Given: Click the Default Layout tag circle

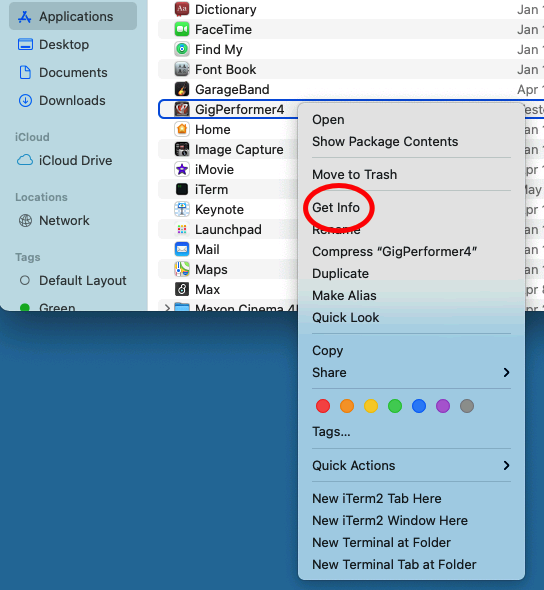Looking at the screenshot, I should point(25,280).
